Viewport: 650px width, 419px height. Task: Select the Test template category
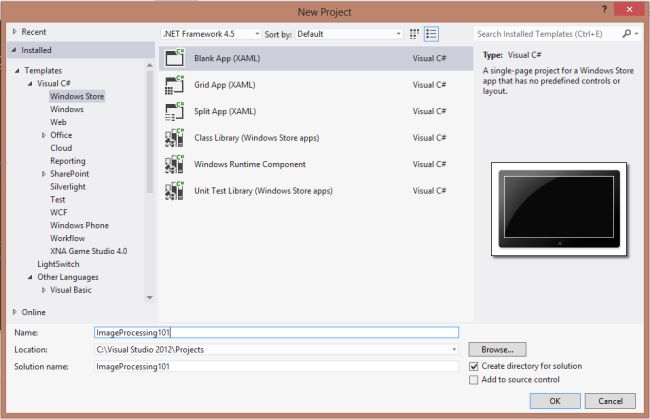click(x=58, y=199)
